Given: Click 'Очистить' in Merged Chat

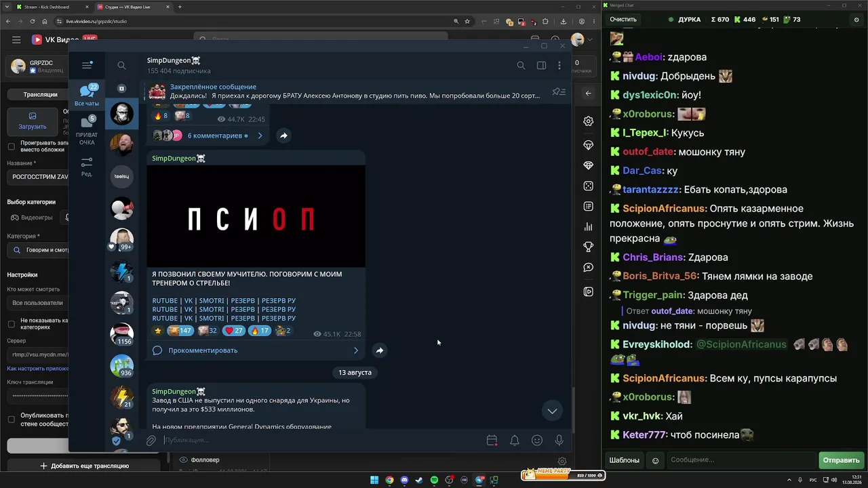Looking at the screenshot, I should (x=623, y=20).
